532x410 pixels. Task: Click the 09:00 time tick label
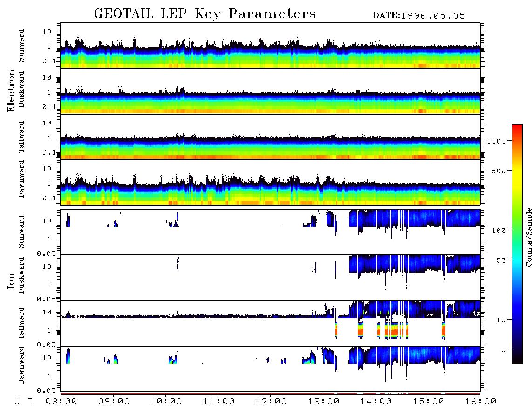point(114,402)
